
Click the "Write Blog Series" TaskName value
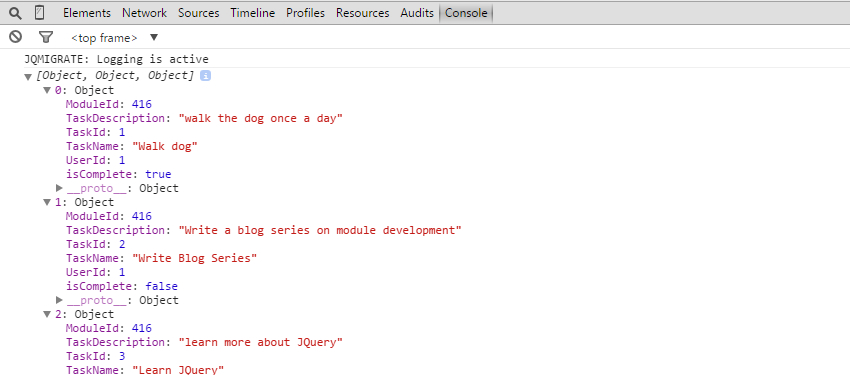(195, 258)
